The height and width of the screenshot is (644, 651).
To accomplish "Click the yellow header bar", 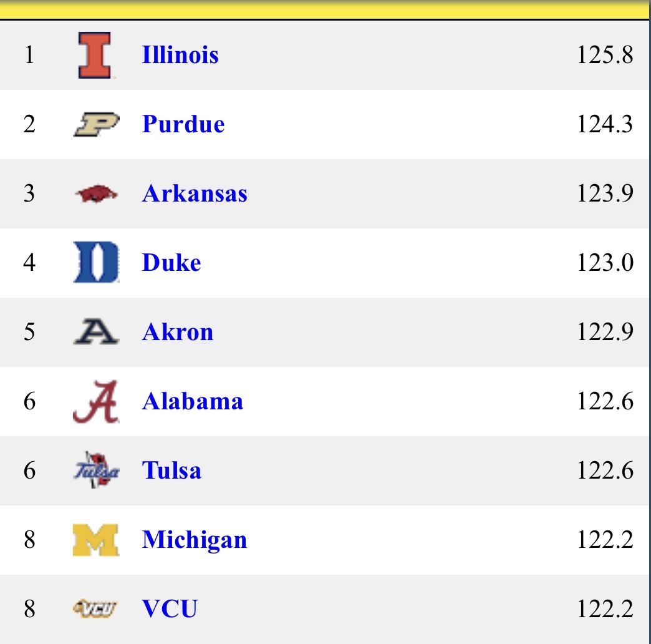I will [x=324, y=9].
